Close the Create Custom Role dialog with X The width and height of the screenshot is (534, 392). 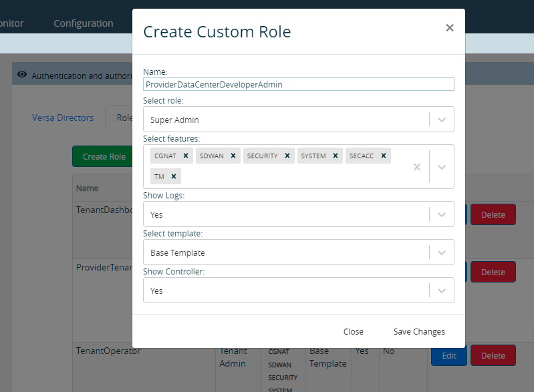(450, 27)
